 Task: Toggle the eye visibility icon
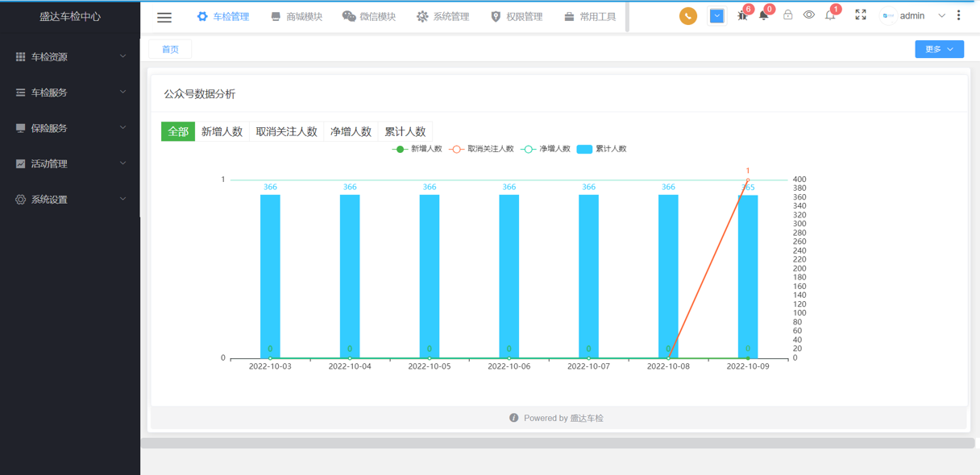pyautogui.click(x=808, y=15)
